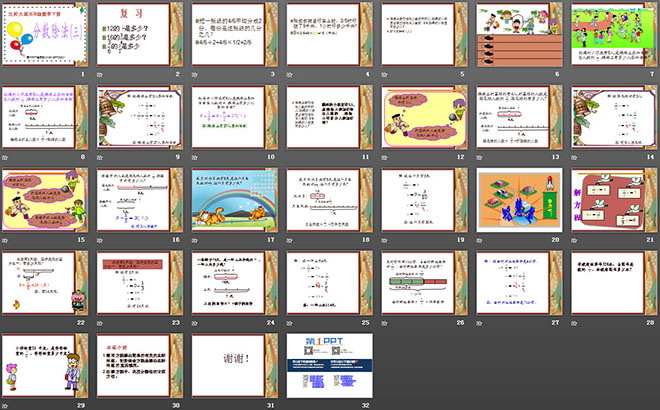Select slide 12 with yellow speech bubble
Viewport: 660px width, 410px height.
(x=421, y=118)
